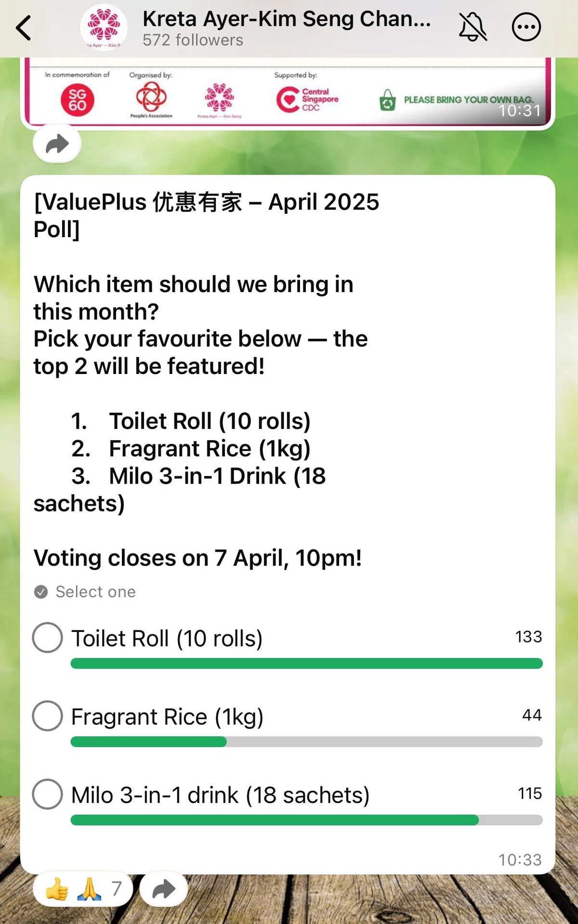Unmute channel notifications with bell icon
Screen dimensions: 578x924
[x=473, y=27]
